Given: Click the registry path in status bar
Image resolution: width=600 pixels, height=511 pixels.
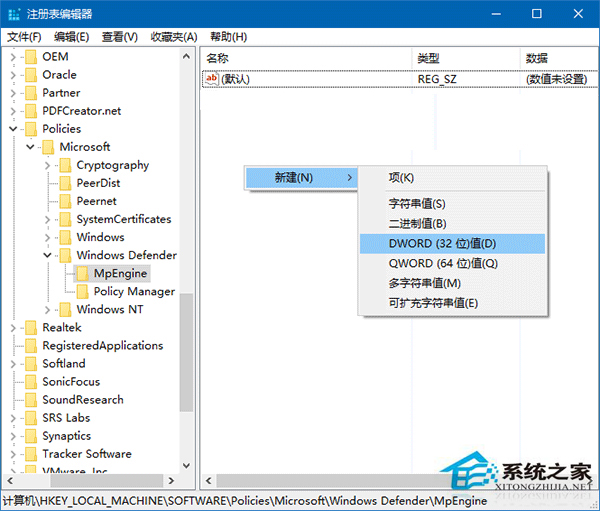Looking at the screenshot, I should tap(245, 501).
